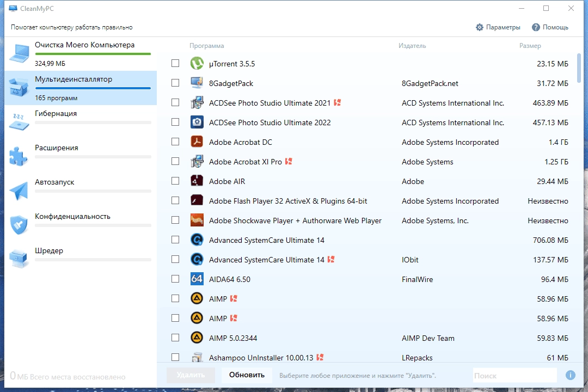This screenshot has width=588, height=392.
Task: Click the Adobe Acrobat DC icon
Action: (197, 142)
